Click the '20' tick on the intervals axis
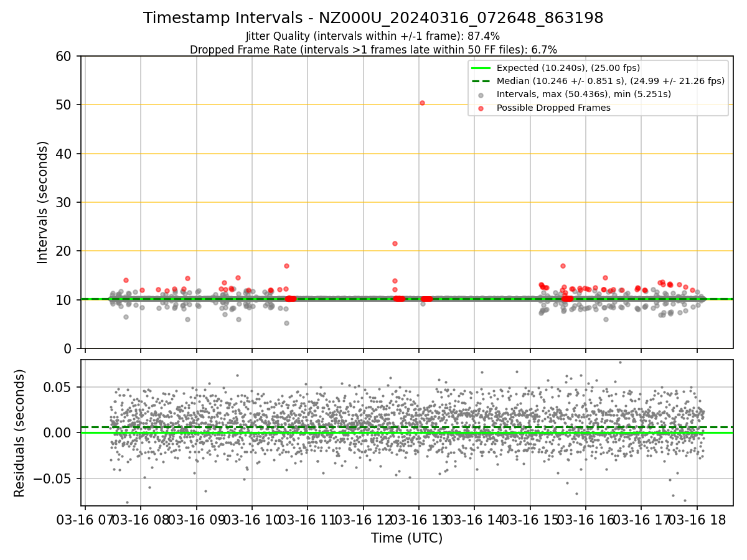This screenshot has width=747, height=560. 65,251
